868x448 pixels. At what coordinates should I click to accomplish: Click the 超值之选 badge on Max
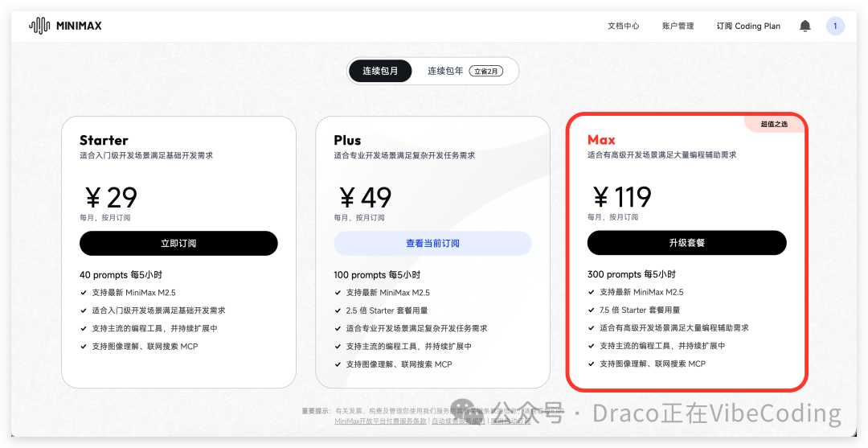point(774,124)
